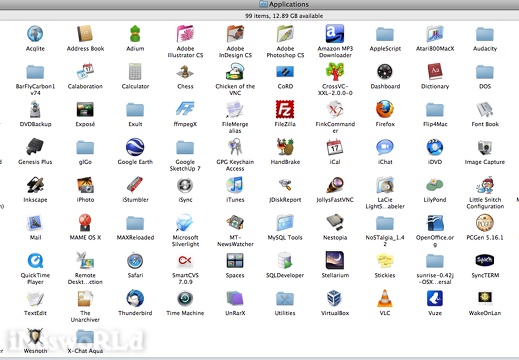The image size is (519, 360).
Task: Click the Dictionary book icon
Action: [435, 72]
